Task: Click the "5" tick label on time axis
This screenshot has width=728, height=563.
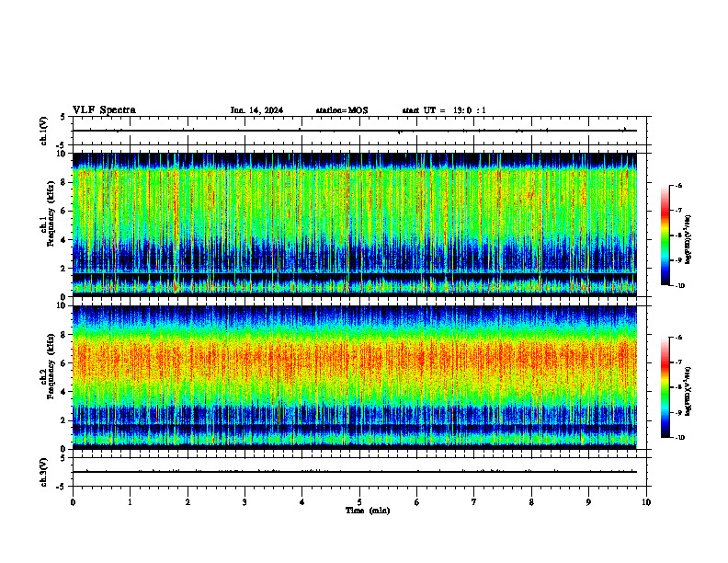Action: (359, 502)
